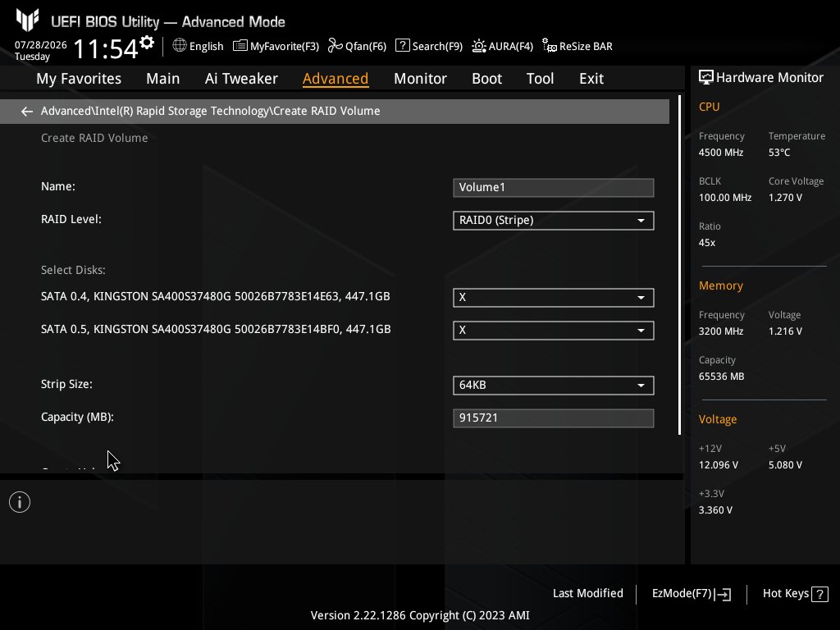840x630 pixels.
Task: Click the 11:54 clock display
Action: [x=106, y=48]
